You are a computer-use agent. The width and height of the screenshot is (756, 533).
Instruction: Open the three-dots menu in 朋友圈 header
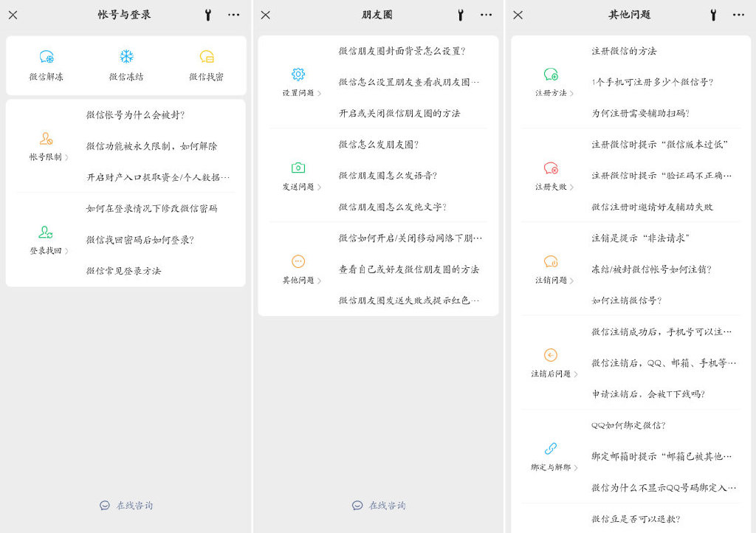pos(486,15)
